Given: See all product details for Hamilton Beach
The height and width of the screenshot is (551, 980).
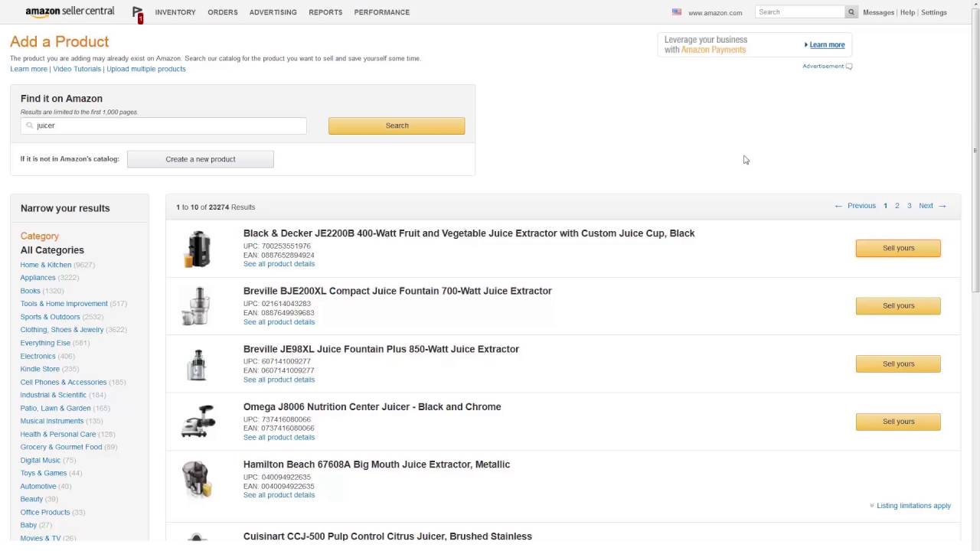Looking at the screenshot, I should tap(279, 495).
